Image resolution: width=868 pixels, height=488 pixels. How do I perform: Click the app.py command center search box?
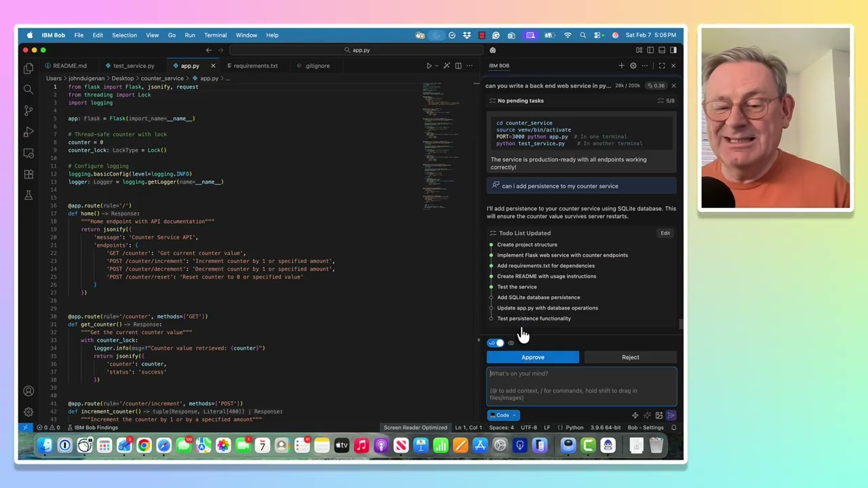[356, 50]
